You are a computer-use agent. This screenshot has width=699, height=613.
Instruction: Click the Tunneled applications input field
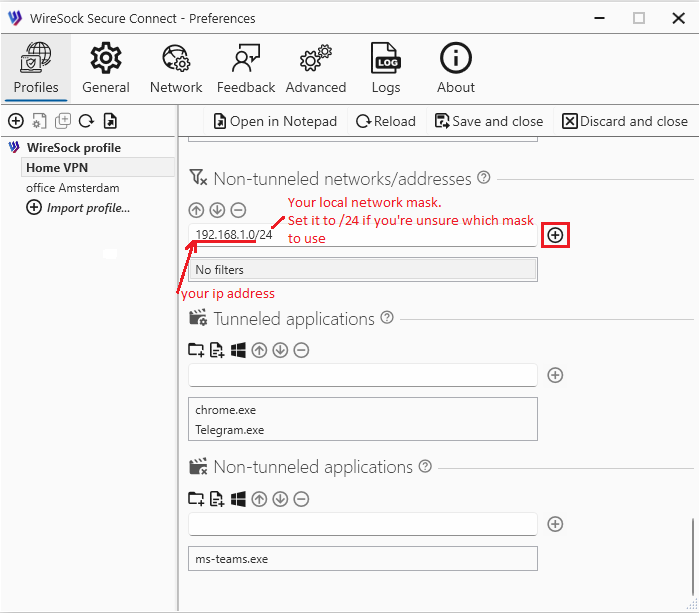pos(362,375)
